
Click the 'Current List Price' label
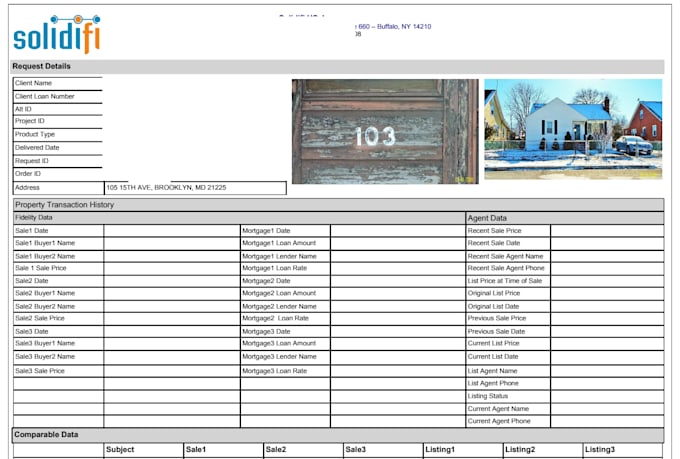493,343
